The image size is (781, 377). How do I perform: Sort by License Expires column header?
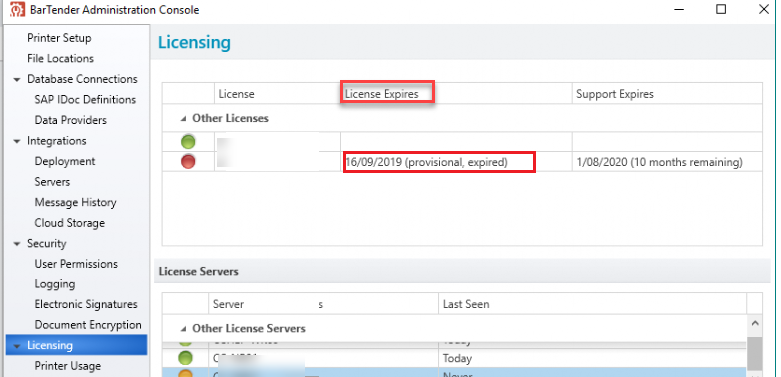(456, 94)
